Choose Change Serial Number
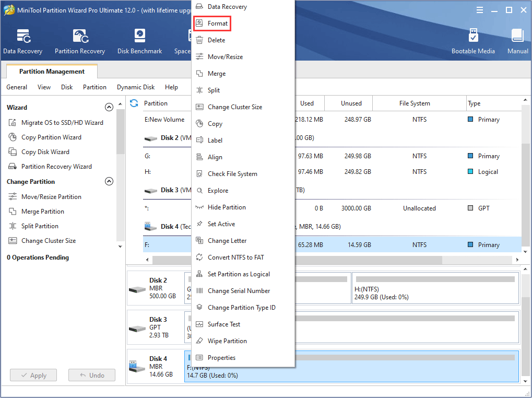 243,291
